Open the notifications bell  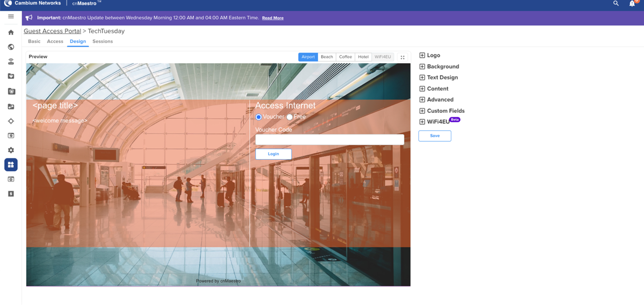(632, 4)
